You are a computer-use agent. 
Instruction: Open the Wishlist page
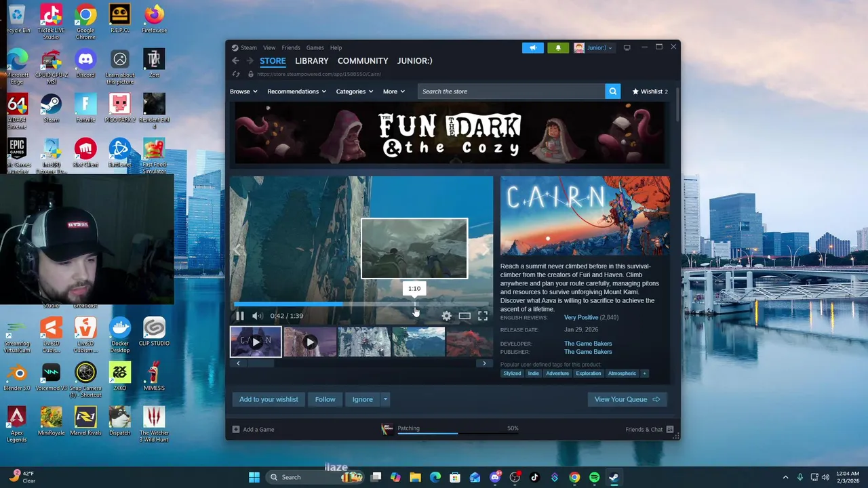pos(650,91)
